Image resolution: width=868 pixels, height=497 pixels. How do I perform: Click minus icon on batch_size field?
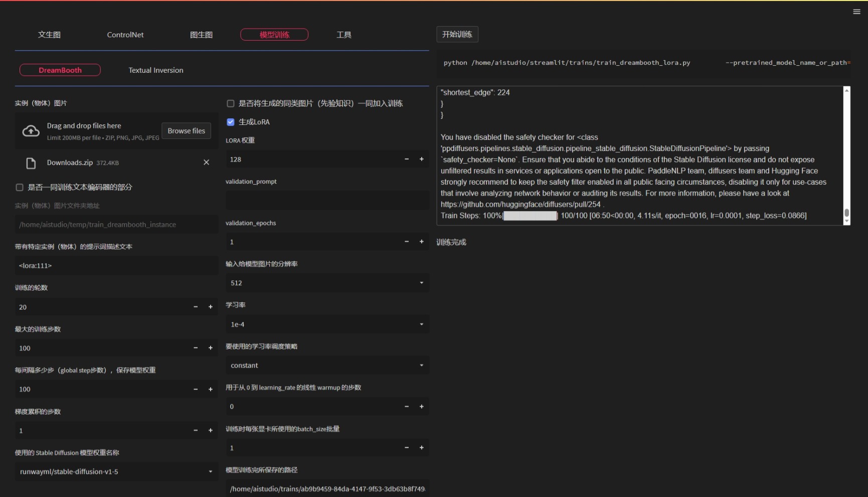tap(406, 447)
